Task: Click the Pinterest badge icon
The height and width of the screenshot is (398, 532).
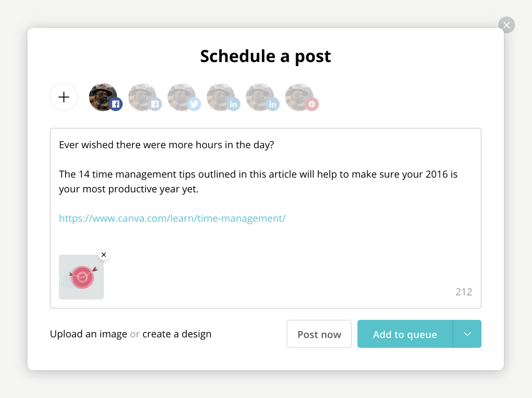Action: pyautogui.click(x=311, y=104)
